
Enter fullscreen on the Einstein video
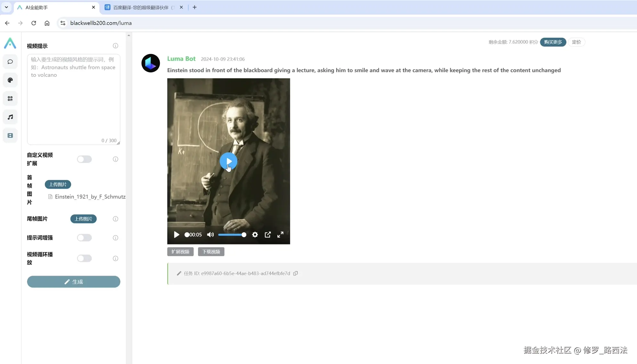tap(280, 235)
